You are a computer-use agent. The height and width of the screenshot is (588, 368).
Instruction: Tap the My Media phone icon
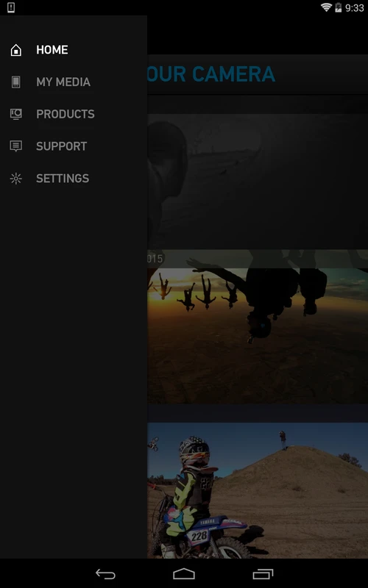15,82
